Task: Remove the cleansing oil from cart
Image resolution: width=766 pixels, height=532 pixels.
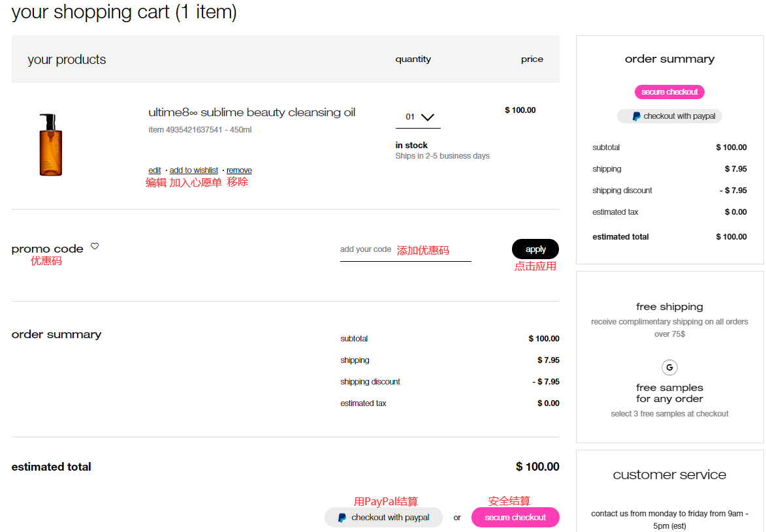Action: tap(239, 170)
